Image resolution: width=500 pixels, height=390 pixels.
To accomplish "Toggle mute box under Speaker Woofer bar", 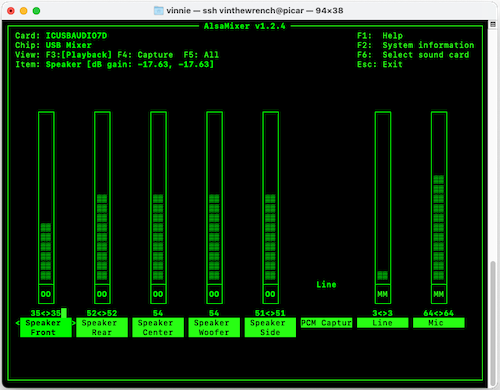I will pos(214,294).
